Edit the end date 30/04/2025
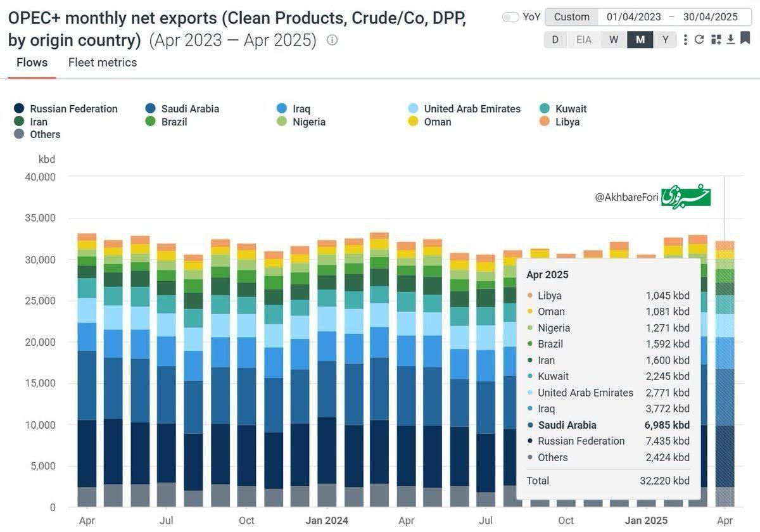The height and width of the screenshot is (532, 760). [x=710, y=17]
